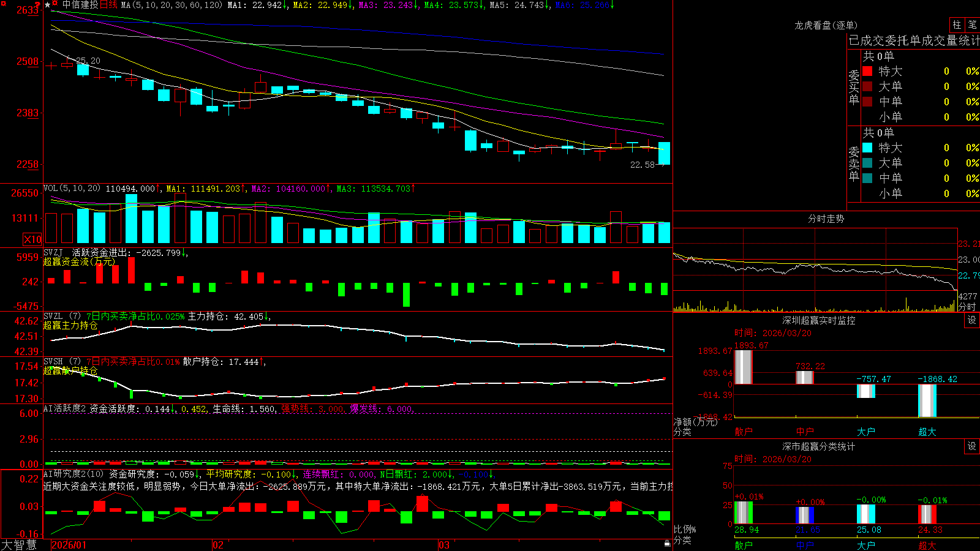Select 散户 category in 深圳超赢实时监控
Viewport: 980px width, 551px height.
tap(744, 432)
